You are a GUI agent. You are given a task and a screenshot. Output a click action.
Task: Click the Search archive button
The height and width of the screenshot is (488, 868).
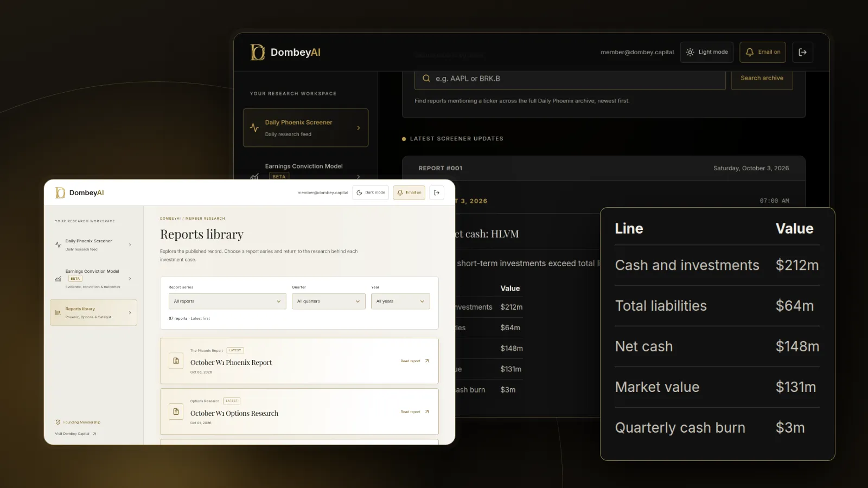coord(762,79)
